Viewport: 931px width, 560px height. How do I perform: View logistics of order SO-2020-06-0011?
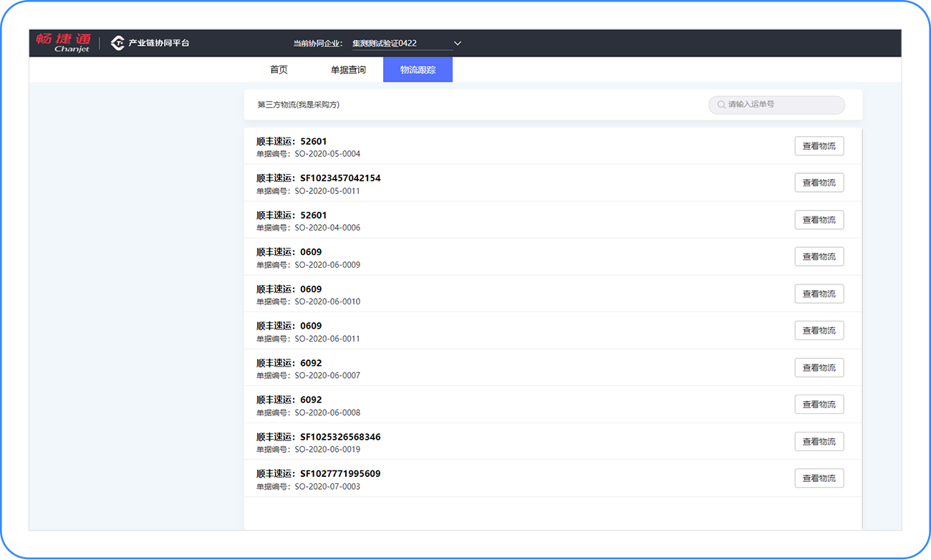pos(819,330)
